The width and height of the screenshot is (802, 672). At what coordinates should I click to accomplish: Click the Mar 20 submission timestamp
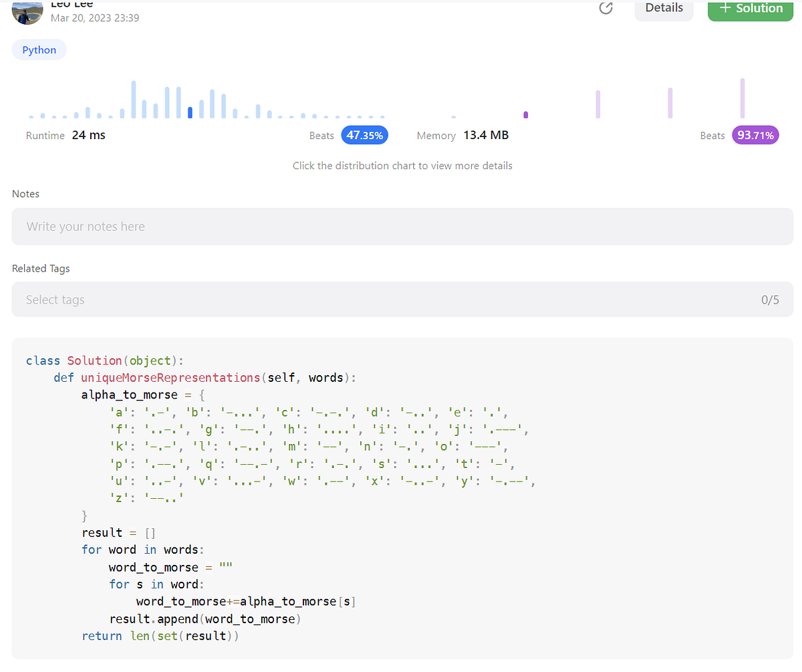95,18
